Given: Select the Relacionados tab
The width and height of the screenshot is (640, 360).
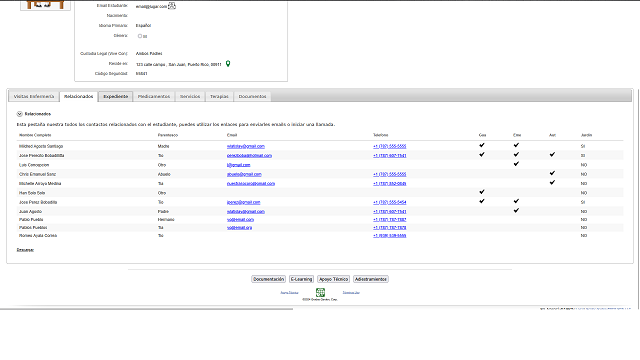Looking at the screenshot, I should [78, 96].
